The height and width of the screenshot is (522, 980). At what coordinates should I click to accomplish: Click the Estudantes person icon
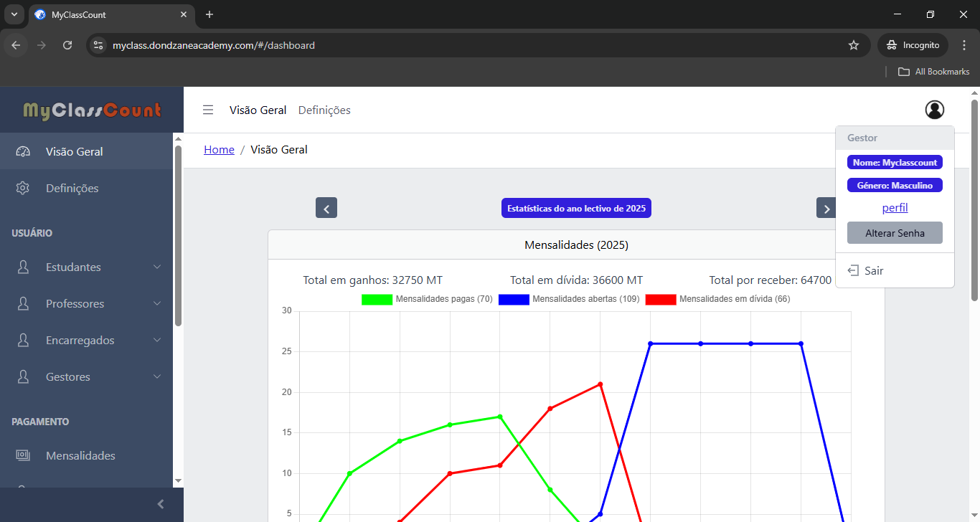point(23,267)
